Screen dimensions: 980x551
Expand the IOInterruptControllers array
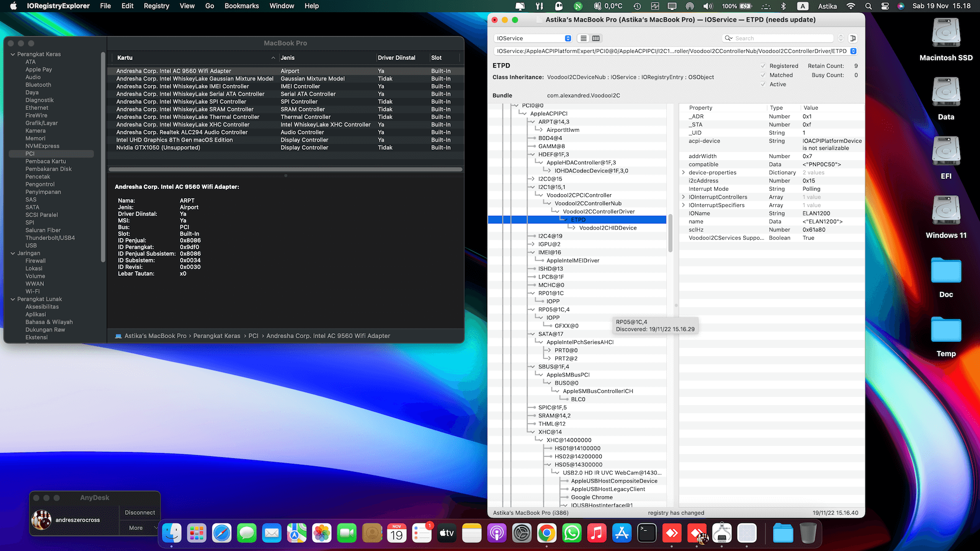pos(683,197)
